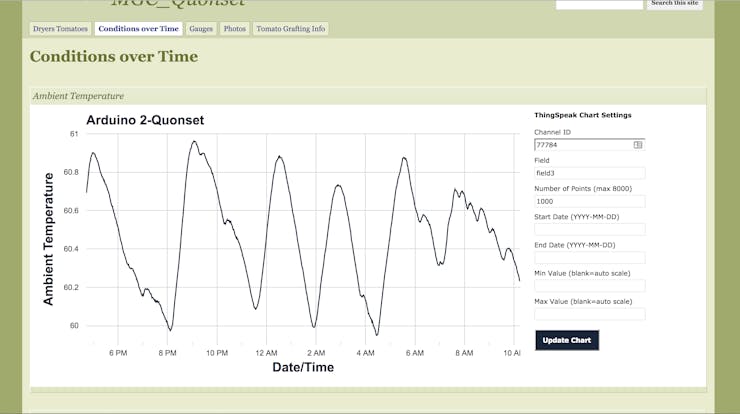Click the 60.2 y-axis value label
This screenshot has height=414, width=740.
click(x=71, y=287)
